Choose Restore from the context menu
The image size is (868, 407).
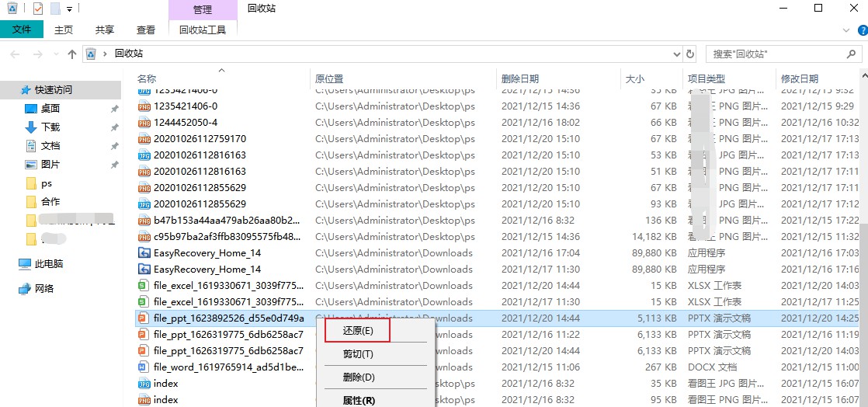(x=358, y=331)
